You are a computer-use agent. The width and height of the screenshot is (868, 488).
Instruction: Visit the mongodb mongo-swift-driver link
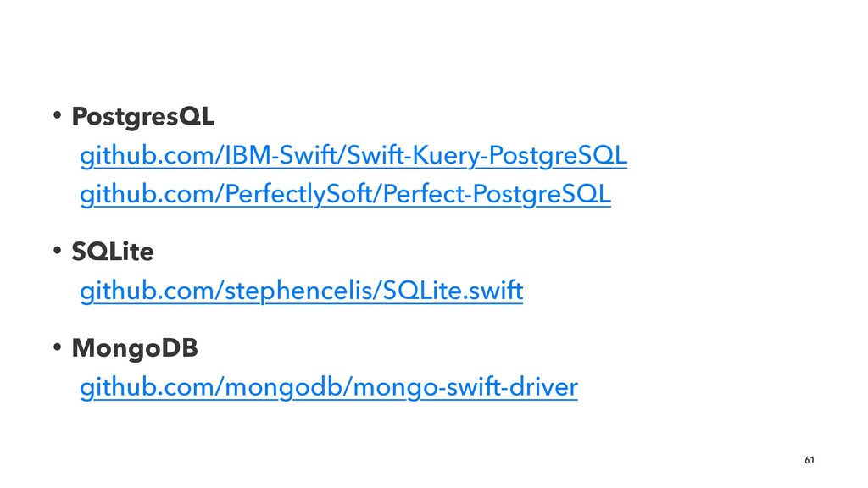pos(329,386)
